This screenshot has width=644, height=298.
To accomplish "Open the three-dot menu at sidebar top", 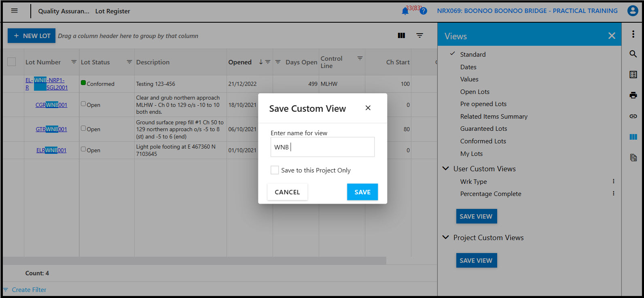I will pos(633,34).
